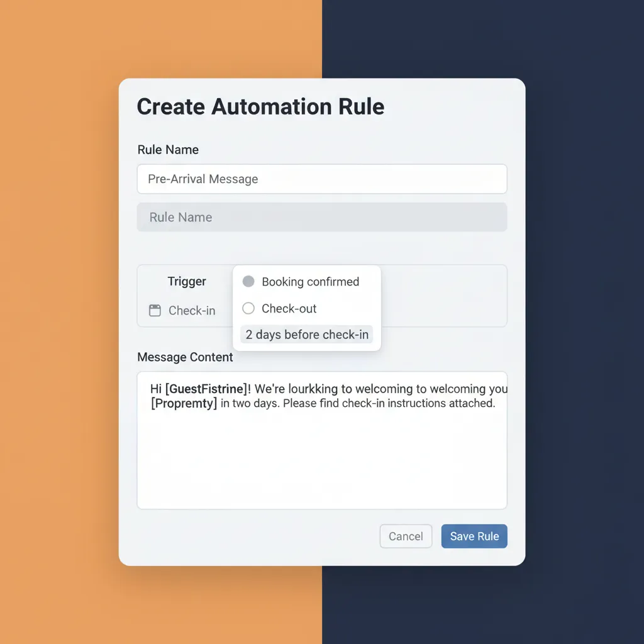Image resolution: width=644 pixels, height=644 pixels.
Task: Click the Pre-Arrival Message input field
Action: coord(322,179)
